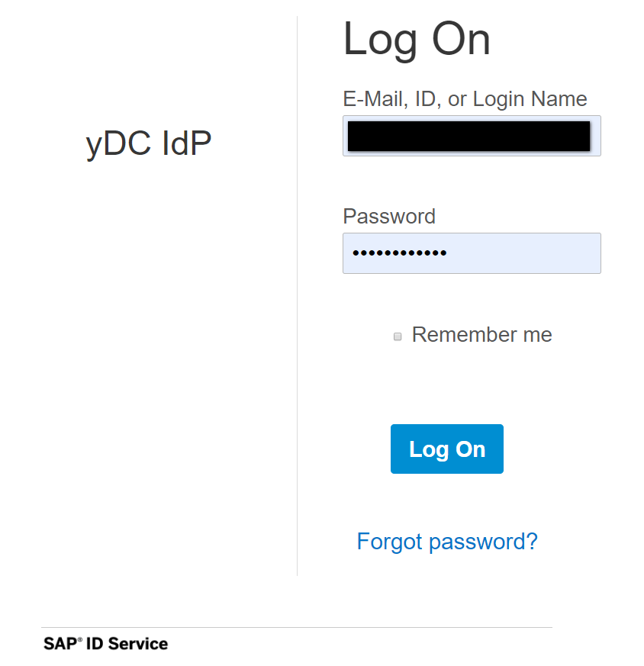The height and width of the screenshot is (666, 644).
Task: Tick the Remember me checkbox
Action: [x=398, y=336]
